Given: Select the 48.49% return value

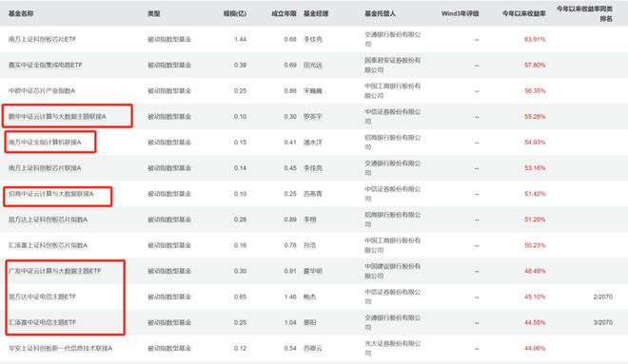Looking at the screenshot, I should coord(535,271).
